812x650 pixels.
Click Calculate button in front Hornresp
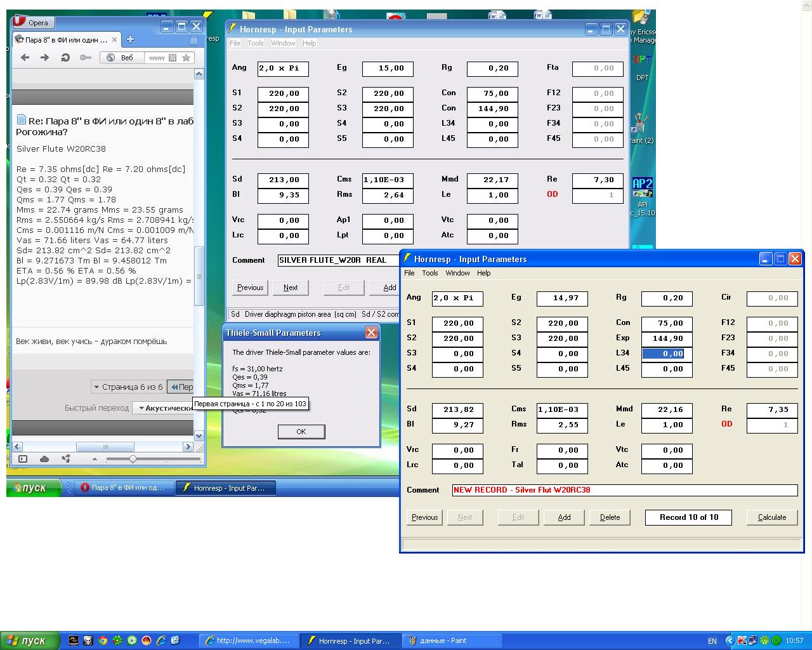click(x=772, y=517)
